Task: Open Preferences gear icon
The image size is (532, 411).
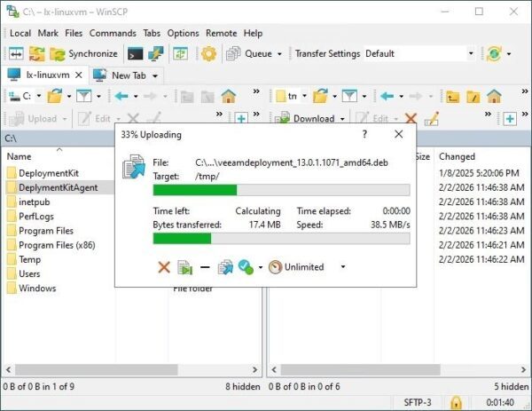Action: pyautogui.click(x=208, y=53)
